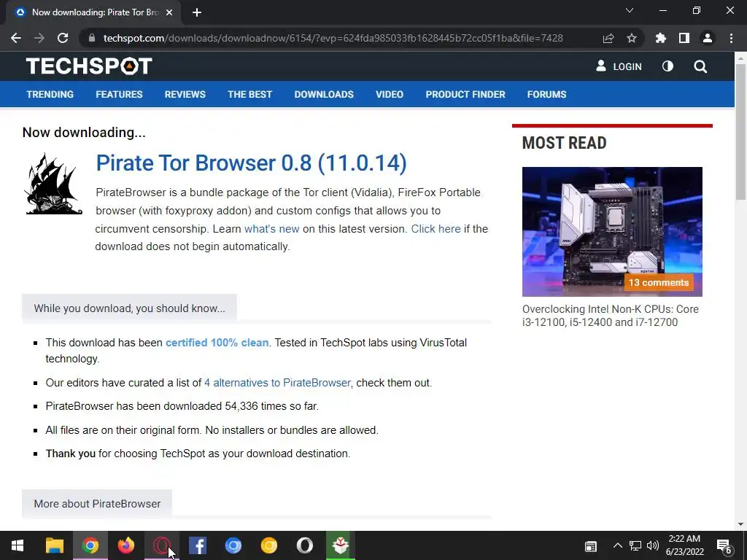Click the "13 comments" badge
The height and width of the screenshot is (560, 747).
click(x=659, y=282)
